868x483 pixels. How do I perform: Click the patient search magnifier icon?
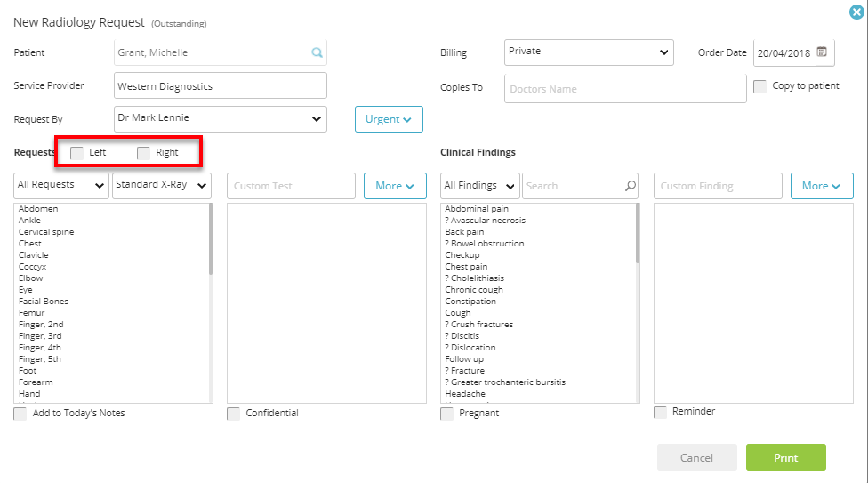click(317, 52)
